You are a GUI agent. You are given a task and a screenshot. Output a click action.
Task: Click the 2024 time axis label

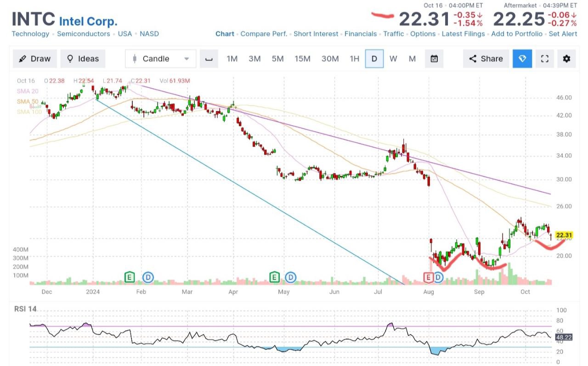click(93, 292)
